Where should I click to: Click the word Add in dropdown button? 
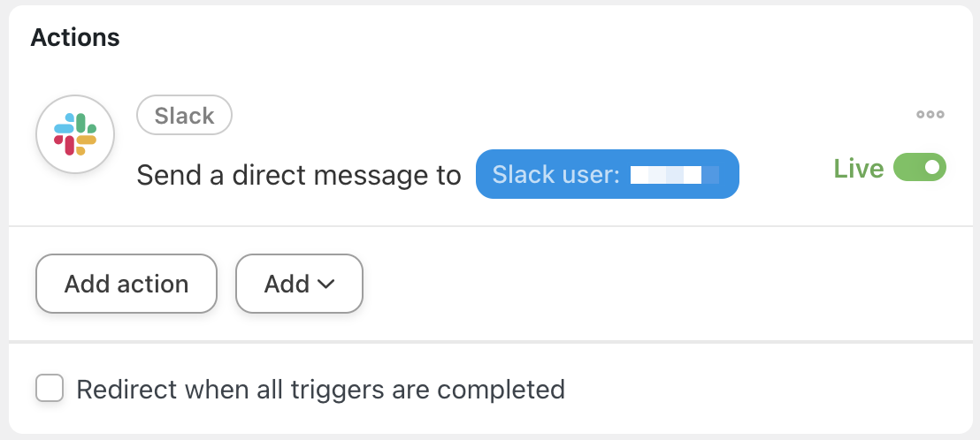(287, 284)
